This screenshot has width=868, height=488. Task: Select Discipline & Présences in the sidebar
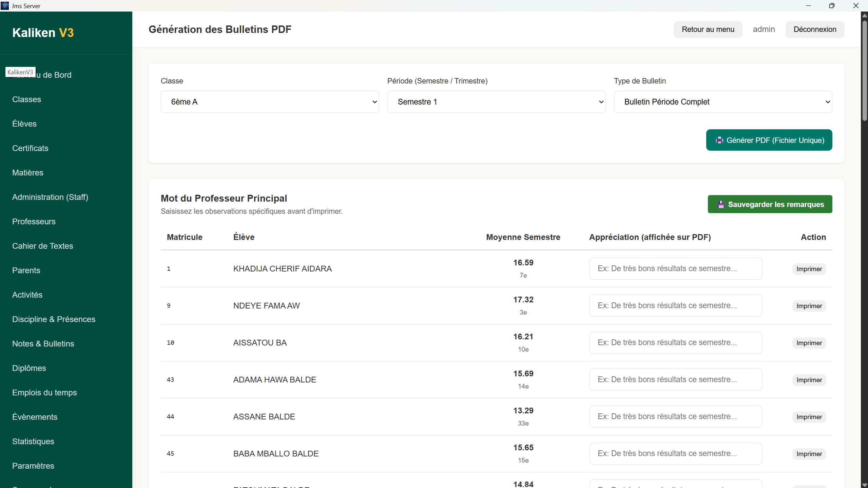pyautogui.click(x=54, y=319)
